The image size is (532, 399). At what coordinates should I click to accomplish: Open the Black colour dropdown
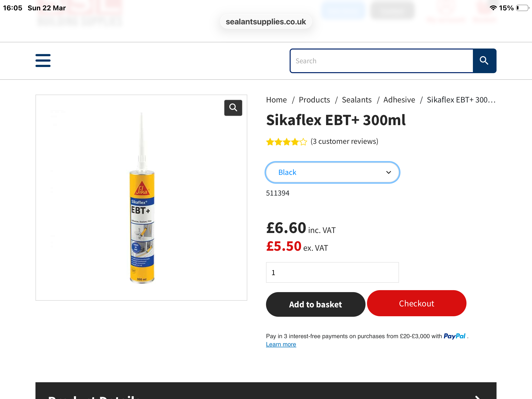pos(332,172)
